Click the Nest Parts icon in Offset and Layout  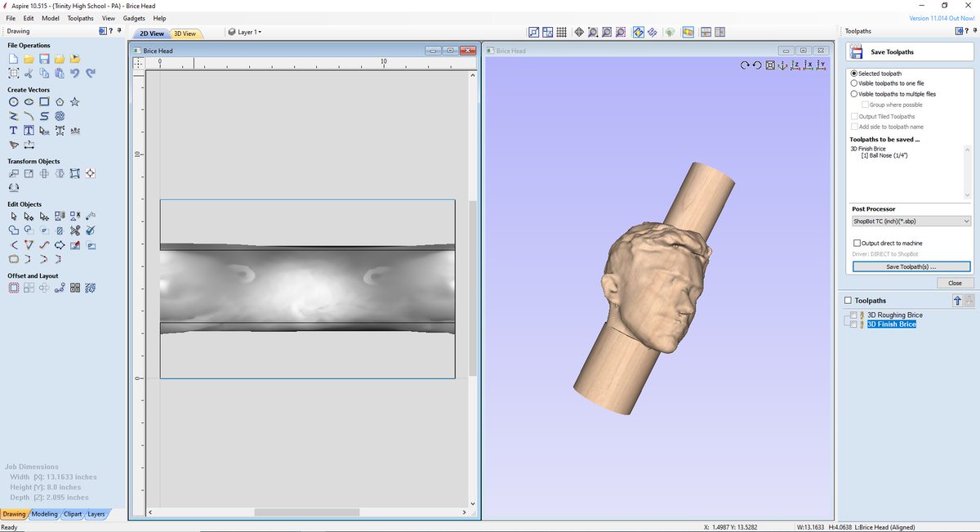point(91,288)
